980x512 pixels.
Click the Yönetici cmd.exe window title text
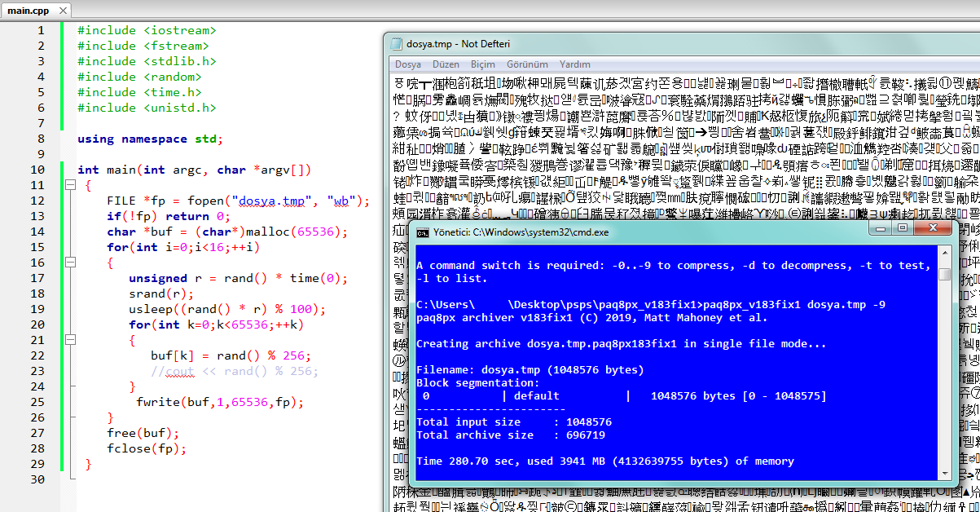pyautogui.click(x=522, y=232)
